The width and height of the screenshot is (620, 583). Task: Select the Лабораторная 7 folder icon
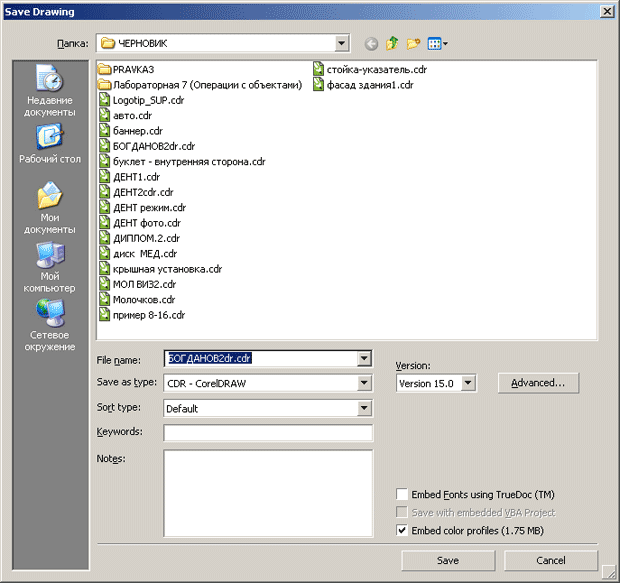point(104,85)
